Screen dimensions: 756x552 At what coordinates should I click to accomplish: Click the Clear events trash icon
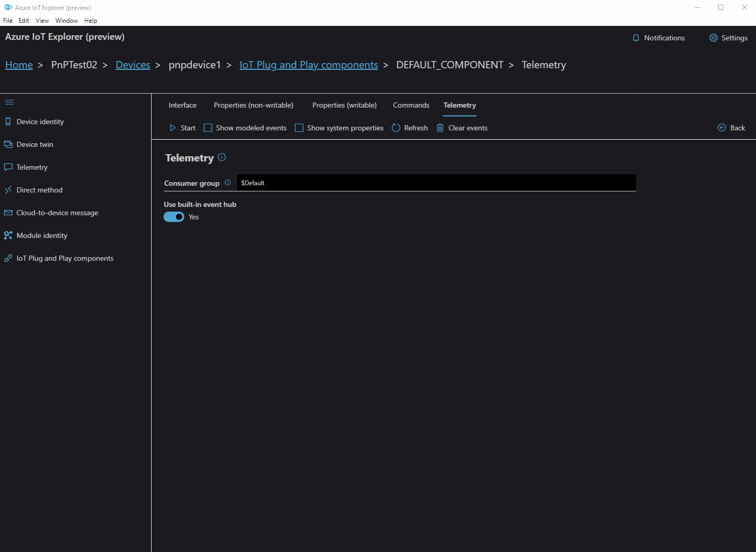click(440, 128)
